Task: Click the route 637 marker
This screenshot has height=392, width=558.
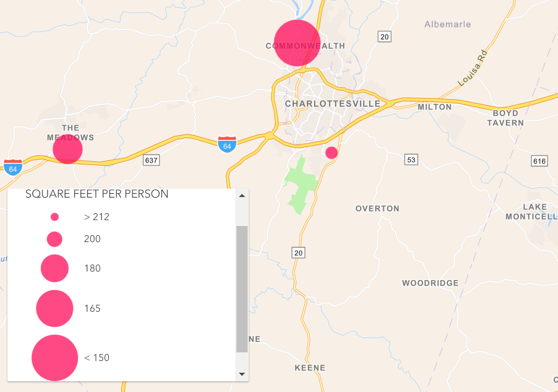Action: pos(151,160)
